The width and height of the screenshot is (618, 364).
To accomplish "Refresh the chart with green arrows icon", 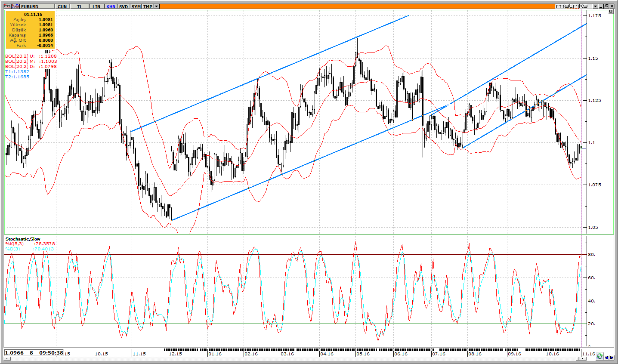I will 600,356.
